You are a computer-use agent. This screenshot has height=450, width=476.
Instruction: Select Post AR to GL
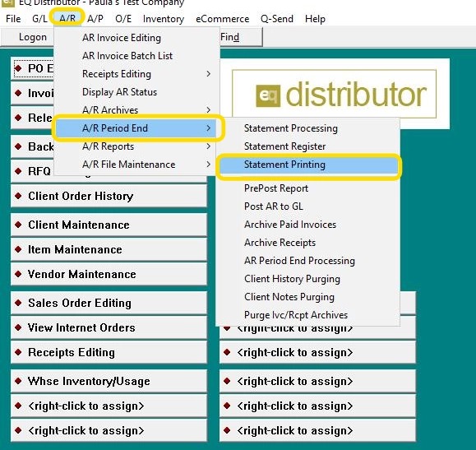tap(308, 206)
